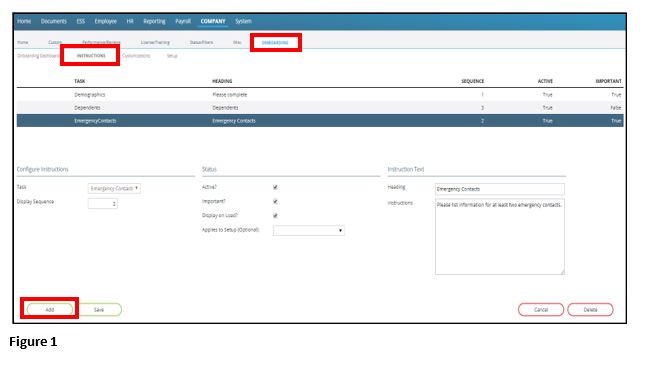
Task: Click the Add button
Action: tap(50, 310)
